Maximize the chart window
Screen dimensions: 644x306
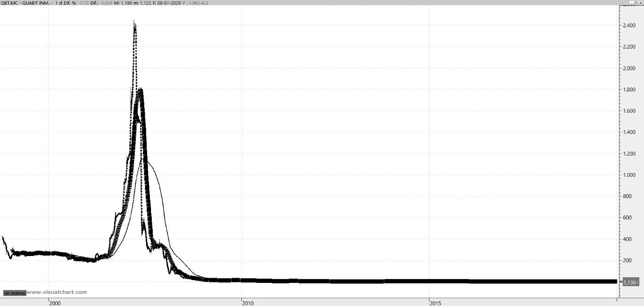636,3
